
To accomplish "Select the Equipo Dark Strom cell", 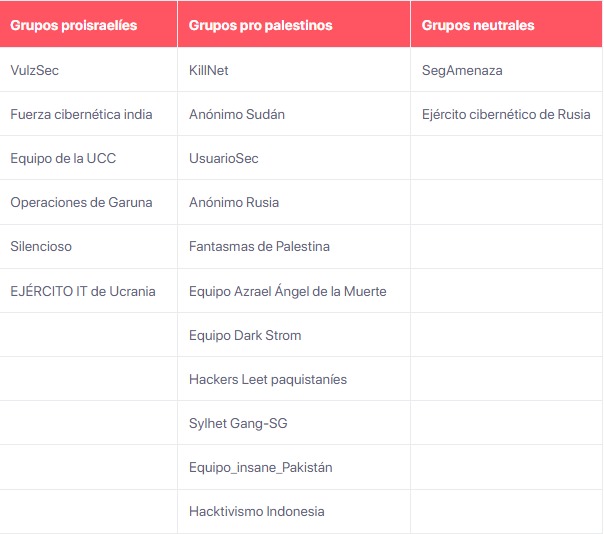I will tap(245, 336).
